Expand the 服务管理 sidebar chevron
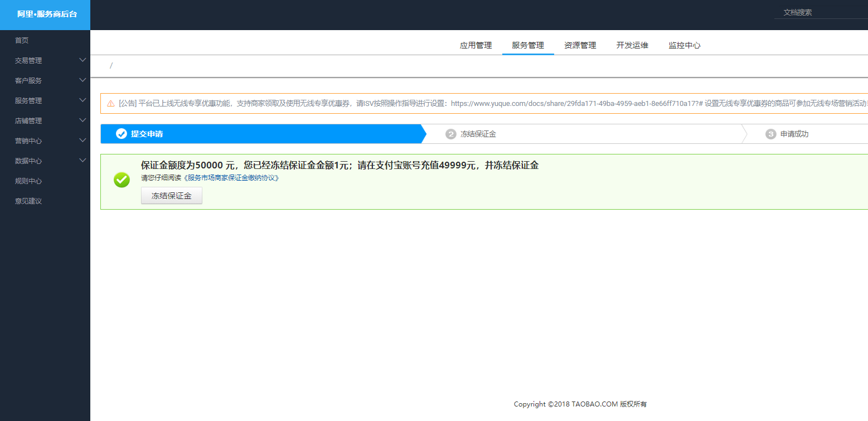868x421 pixels. 83,100
